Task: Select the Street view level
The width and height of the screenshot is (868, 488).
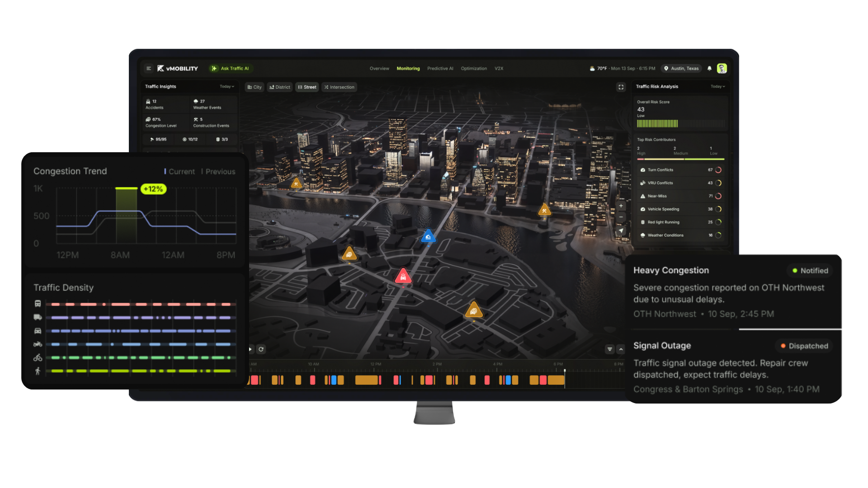Action: (307, 87)
